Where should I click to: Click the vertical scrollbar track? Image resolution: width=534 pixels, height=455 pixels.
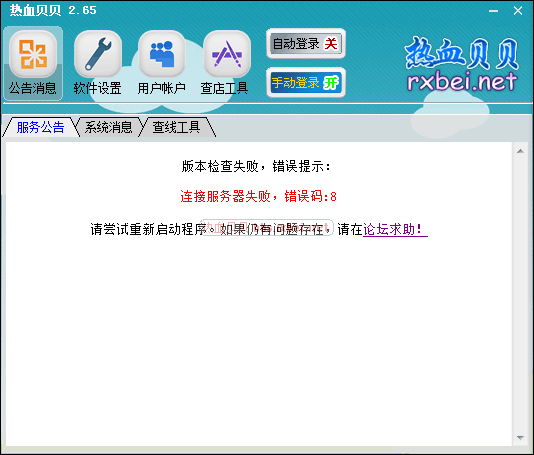point(520,294)
